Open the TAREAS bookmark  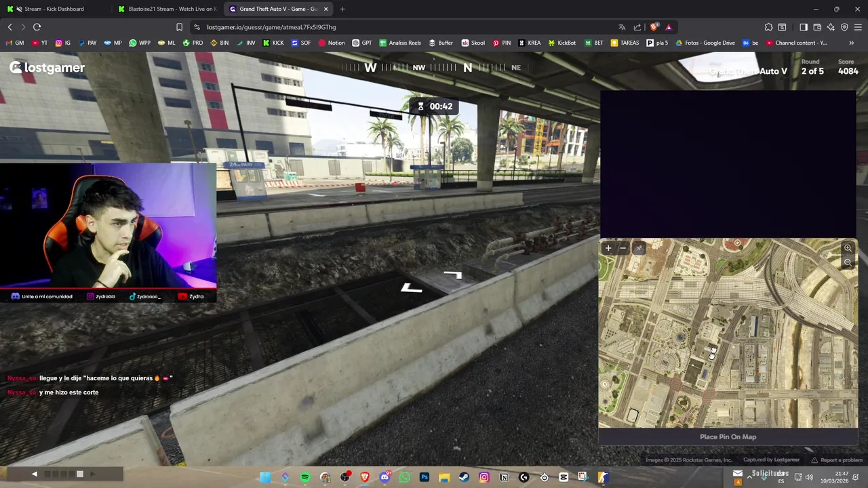click(x=625, y=43)
